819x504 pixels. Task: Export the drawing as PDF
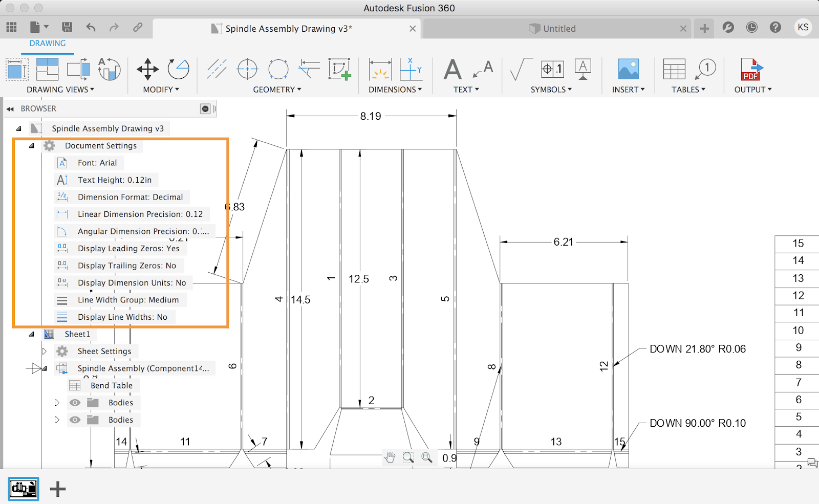751,71
